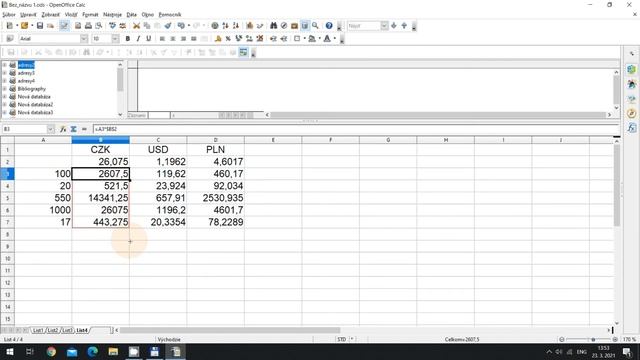
Task: Toggle Underline formatting
Action: 149,38
